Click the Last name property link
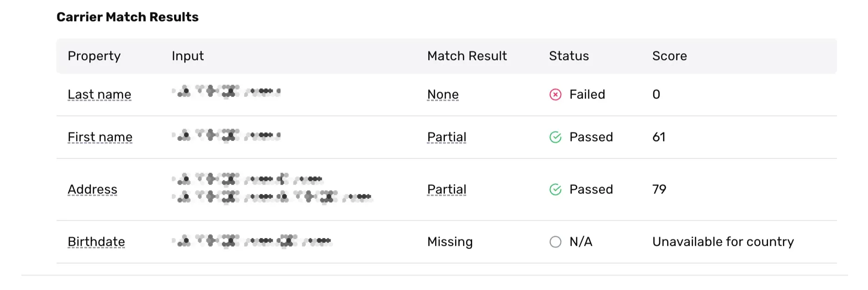The image size is (868, 290). coord(99,95)
